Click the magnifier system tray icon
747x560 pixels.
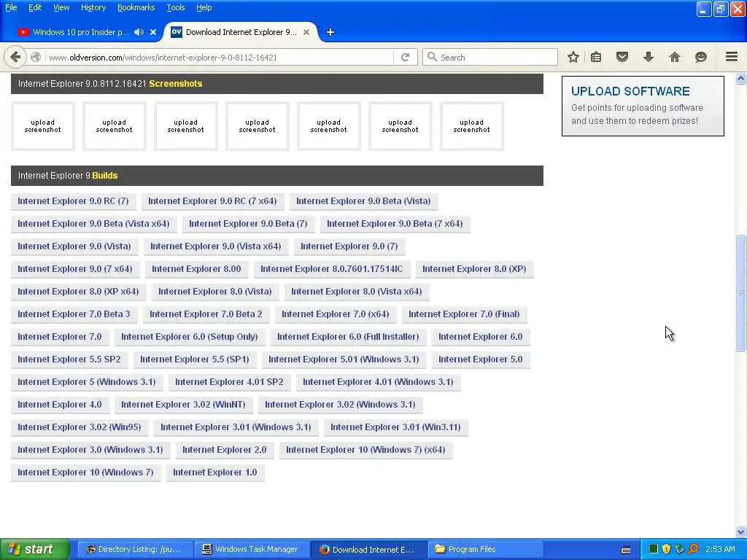click(x=693, y=550)
